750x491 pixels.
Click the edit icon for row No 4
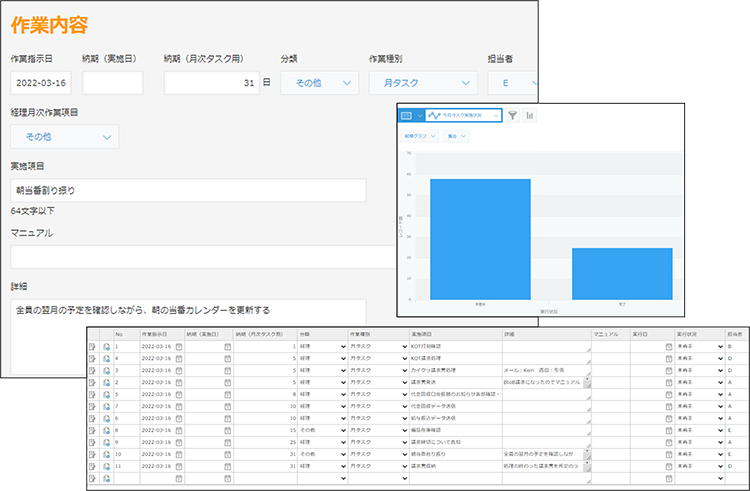click(x=93, y=358)
